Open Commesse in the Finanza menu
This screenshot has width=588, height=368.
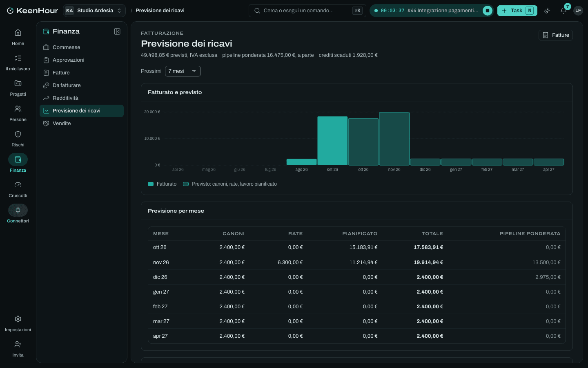point(82,47)
